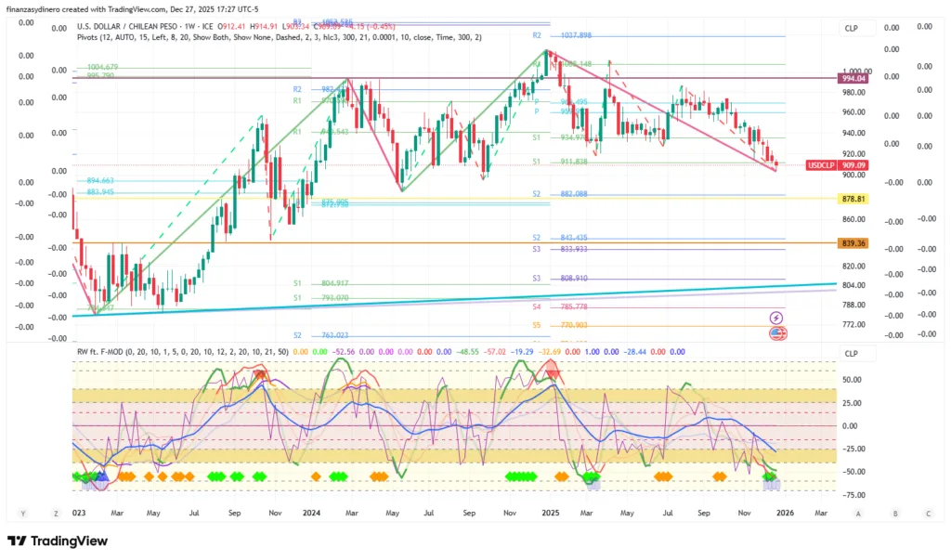Viewport: 951px width, 560px height.
Task: Open the CLP currency selector on the main price chart
Action: click(851, 29)
